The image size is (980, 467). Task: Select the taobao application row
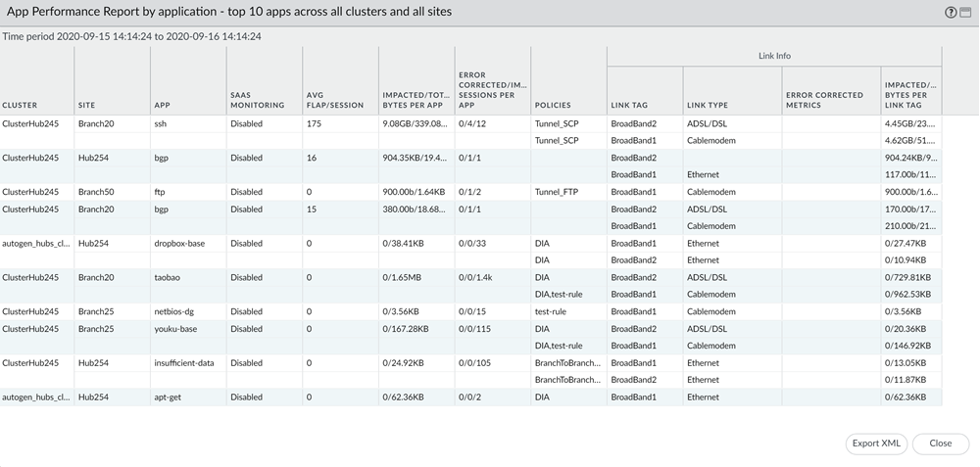pyautogui.click(x=169, y=277)
